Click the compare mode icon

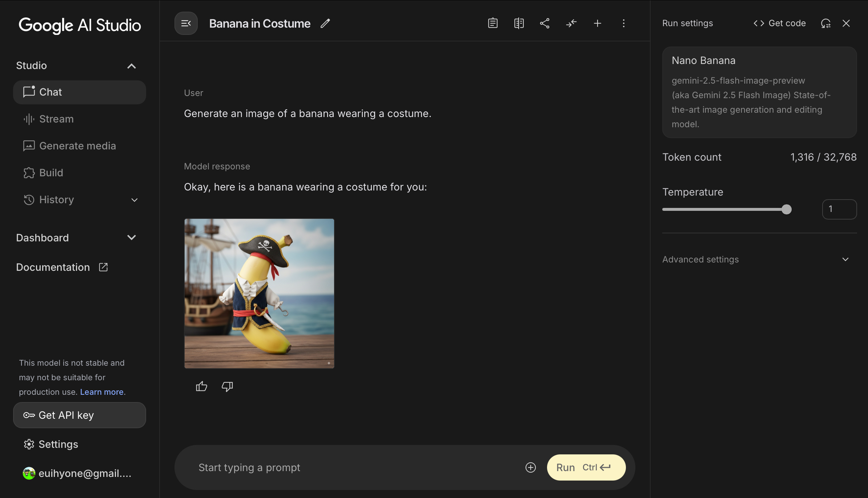tap(519, 24)
